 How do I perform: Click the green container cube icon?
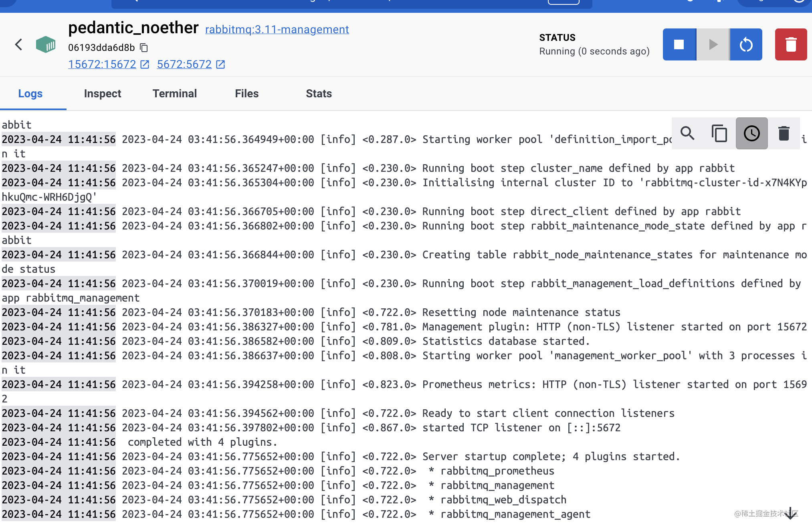tap(46, 44)
